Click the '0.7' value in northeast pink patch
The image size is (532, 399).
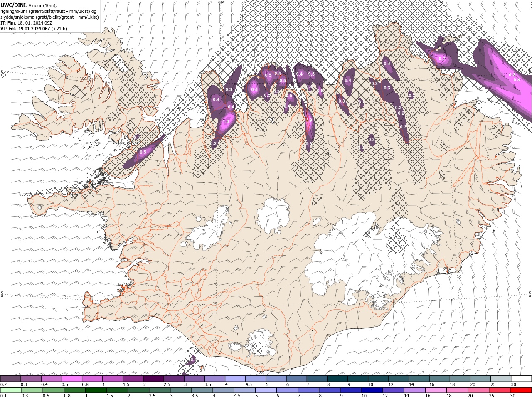pyautogui.click(x=441, y=59)
